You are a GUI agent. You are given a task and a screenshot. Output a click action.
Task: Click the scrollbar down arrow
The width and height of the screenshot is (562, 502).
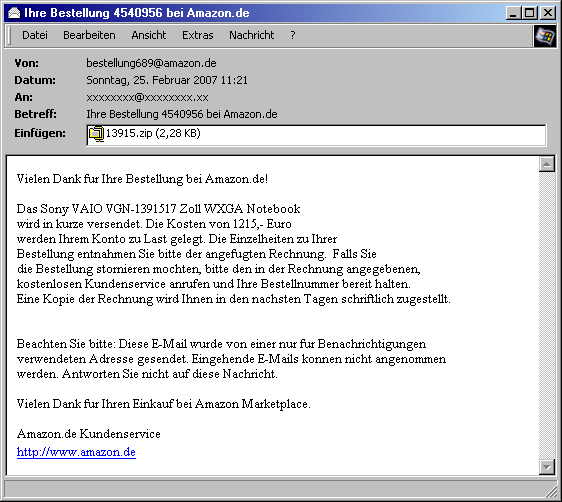[547, 467]
